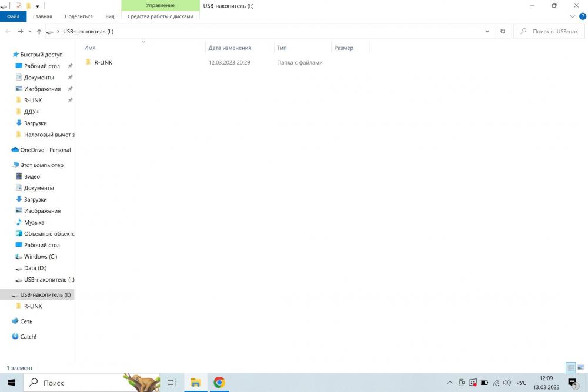
Task: Click the Up one level arrow
Action: point(39,32)
